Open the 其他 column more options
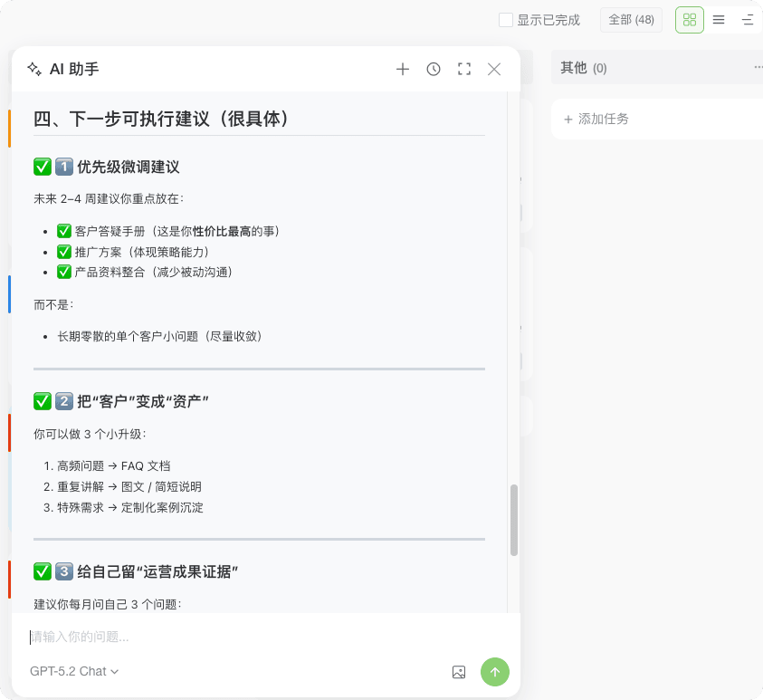 point(758,68)
